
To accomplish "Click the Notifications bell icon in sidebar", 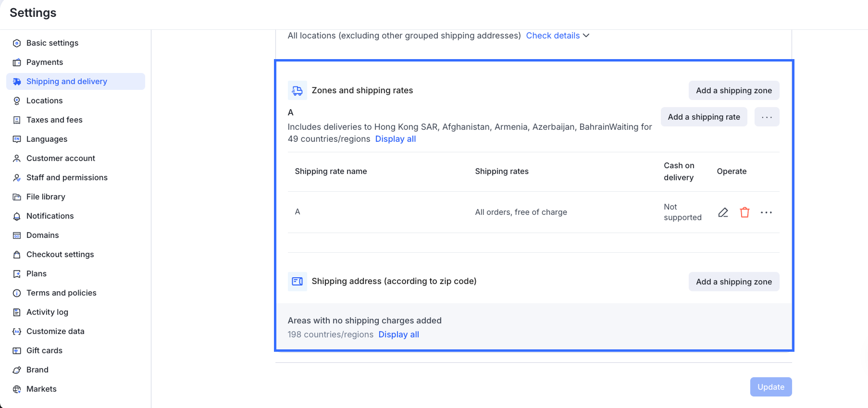I will tap(17, 216).
